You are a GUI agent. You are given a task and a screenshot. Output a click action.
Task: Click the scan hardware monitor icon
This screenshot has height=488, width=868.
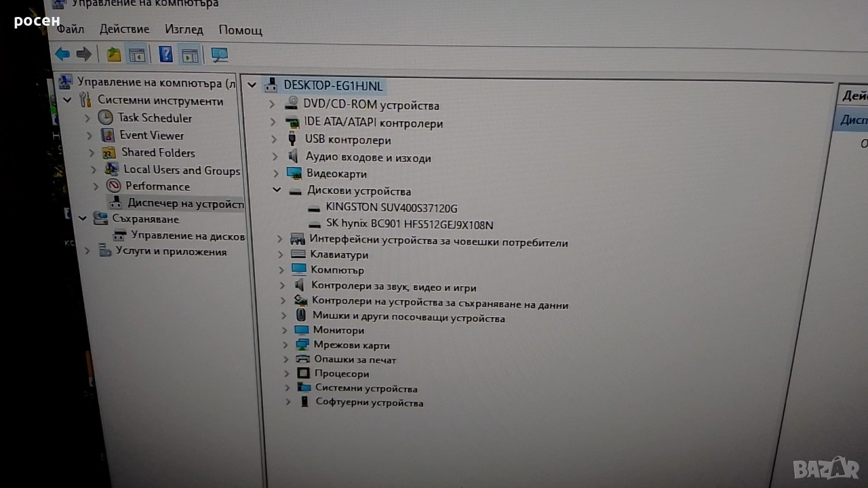point(219,55)
